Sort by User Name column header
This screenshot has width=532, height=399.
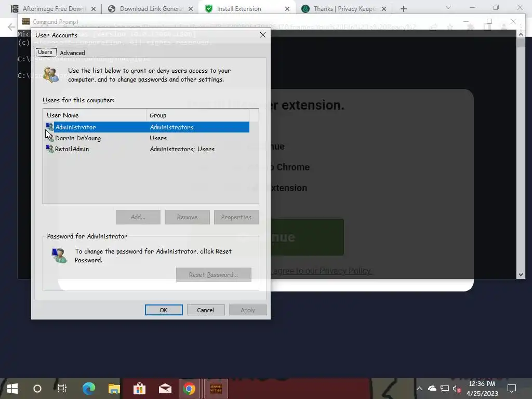96,115
